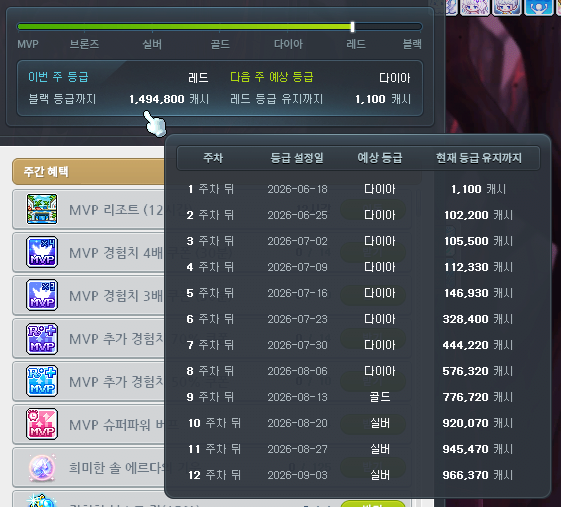This screenshot has width=561, height=507.
Task: Click the 레드 grade label under progress bar
Action: [356, 44]
